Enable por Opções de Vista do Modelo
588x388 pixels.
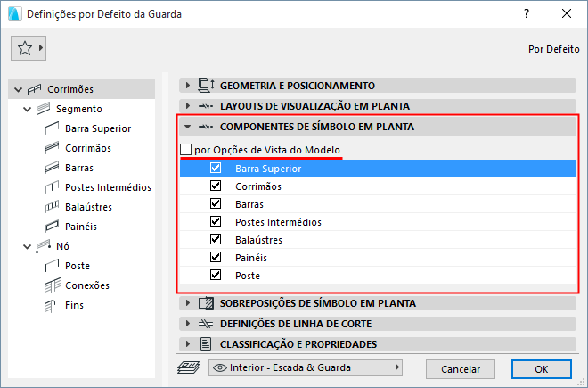185,150
